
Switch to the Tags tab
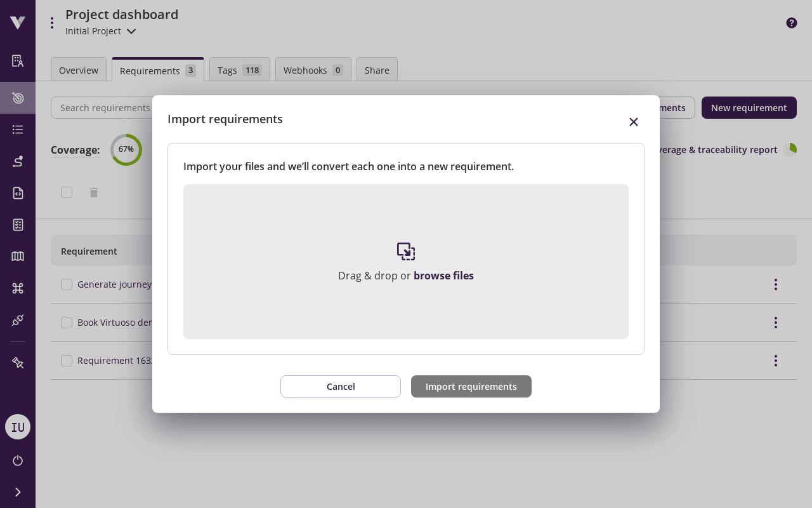pos(239,70)
